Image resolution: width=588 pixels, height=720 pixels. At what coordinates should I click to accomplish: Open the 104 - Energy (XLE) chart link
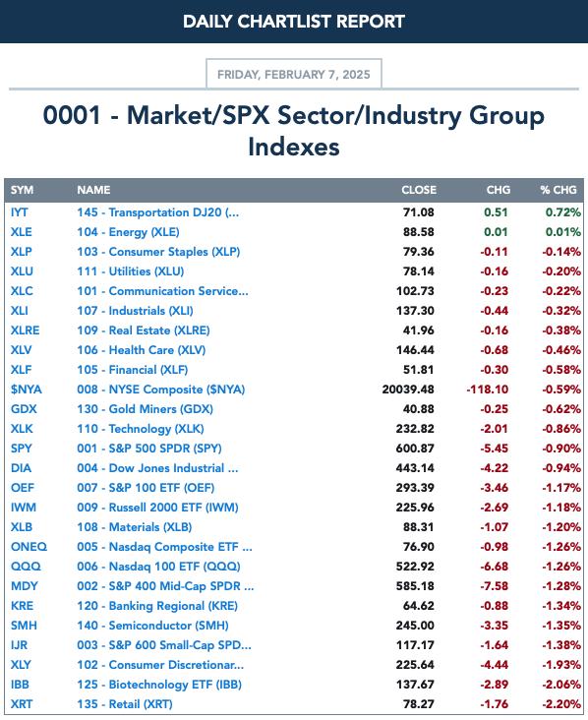coord(128,232)
